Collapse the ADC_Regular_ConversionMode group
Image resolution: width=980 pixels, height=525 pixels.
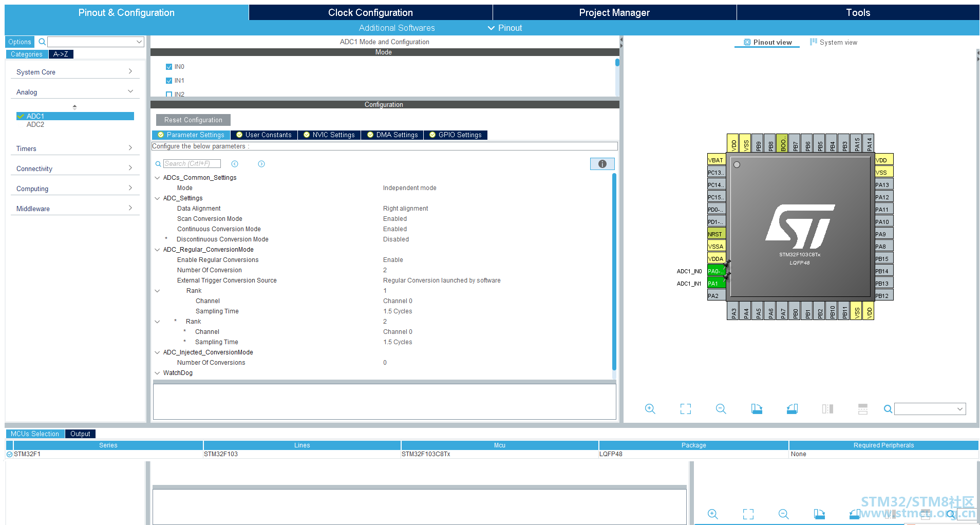click(157, 250)
